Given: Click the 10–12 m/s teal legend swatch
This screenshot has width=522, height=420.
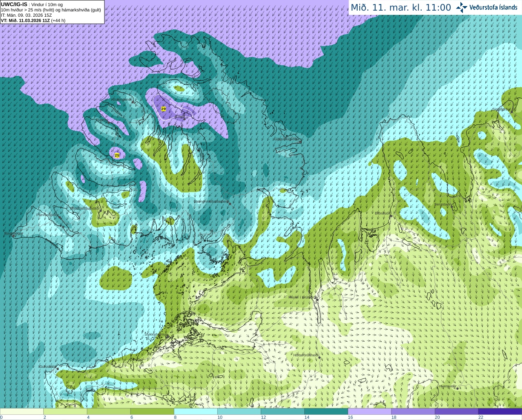Looking at the screenshot, I should (239, 411).
